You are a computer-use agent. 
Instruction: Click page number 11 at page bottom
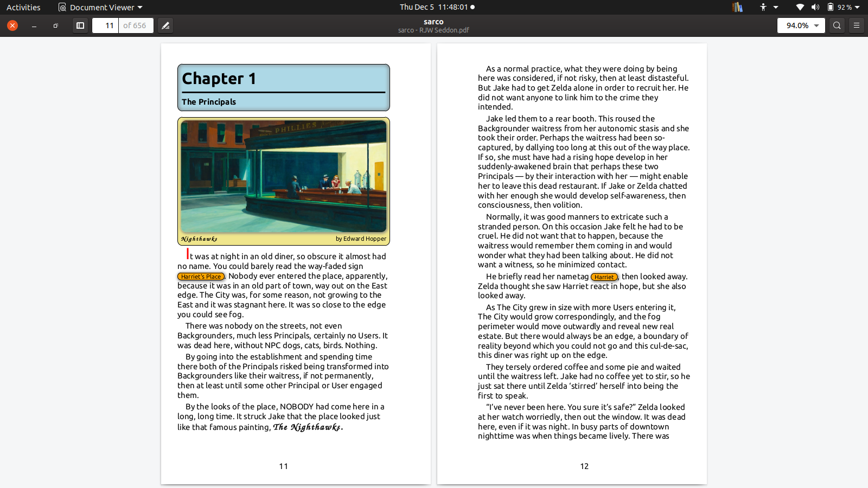coord(283,466)
